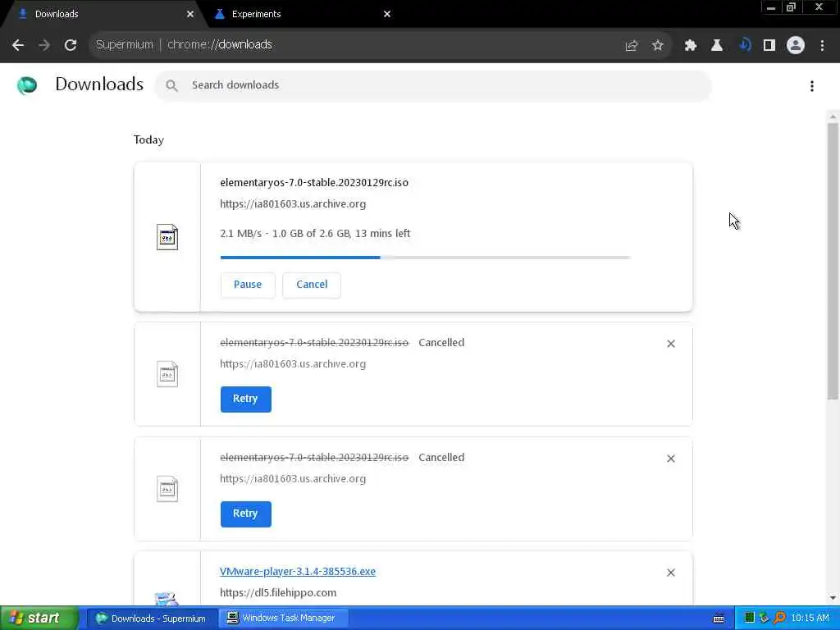840x630 pixels.
Task: Switch to Windows Task Manager taskbar button
Action: tap(283, 619)
